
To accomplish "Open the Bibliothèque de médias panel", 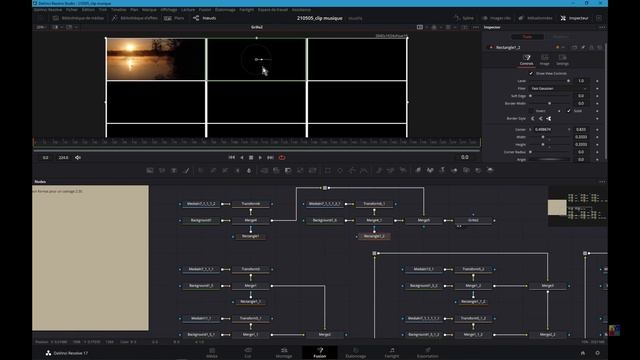I will point(79,18).
